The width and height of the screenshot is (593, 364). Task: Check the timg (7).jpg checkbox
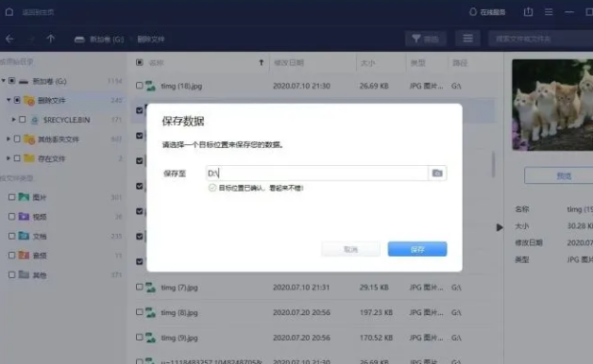click(x=140, y=287)
